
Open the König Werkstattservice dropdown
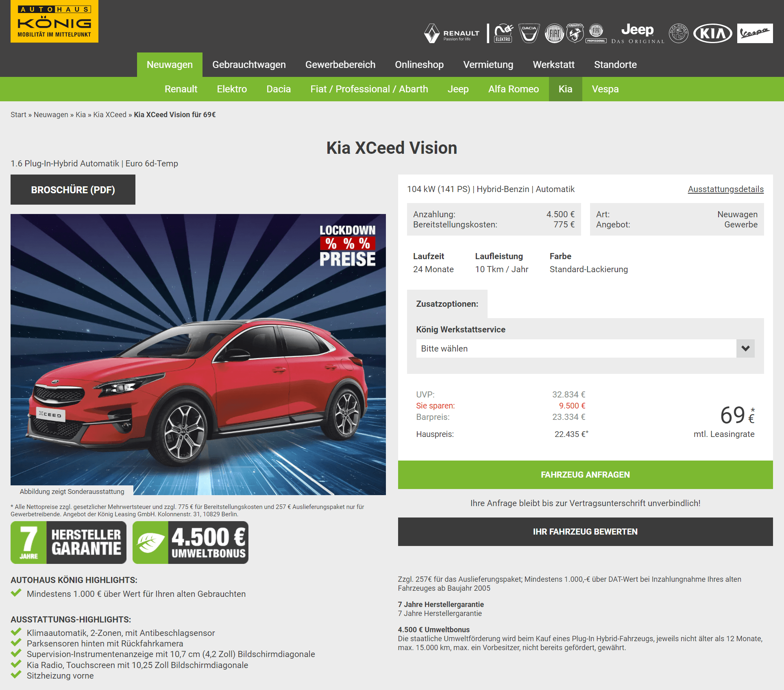pyautogui.click(x=585, y=349)
